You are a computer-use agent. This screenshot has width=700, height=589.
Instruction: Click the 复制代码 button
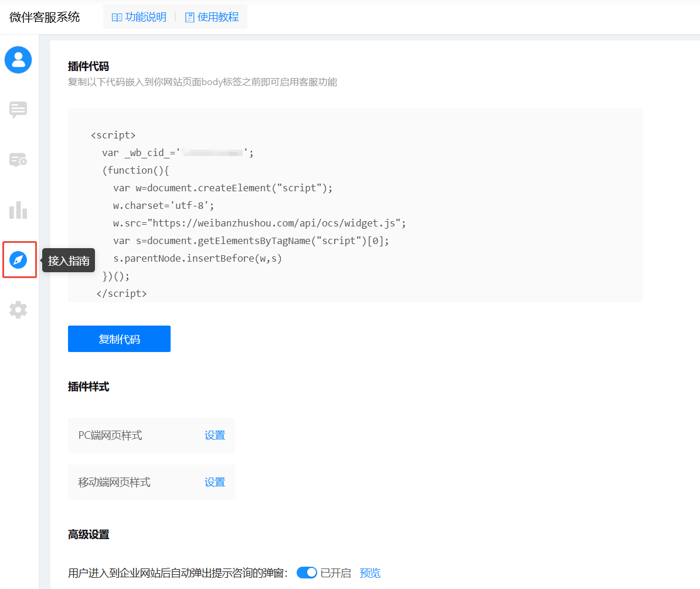point(119,338)
